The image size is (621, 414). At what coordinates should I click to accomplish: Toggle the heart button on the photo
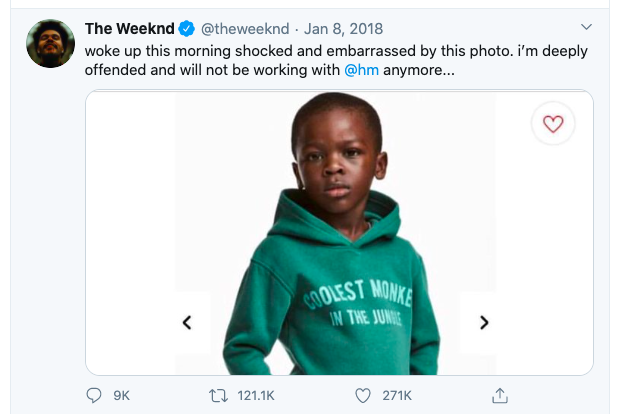point(552,124)
